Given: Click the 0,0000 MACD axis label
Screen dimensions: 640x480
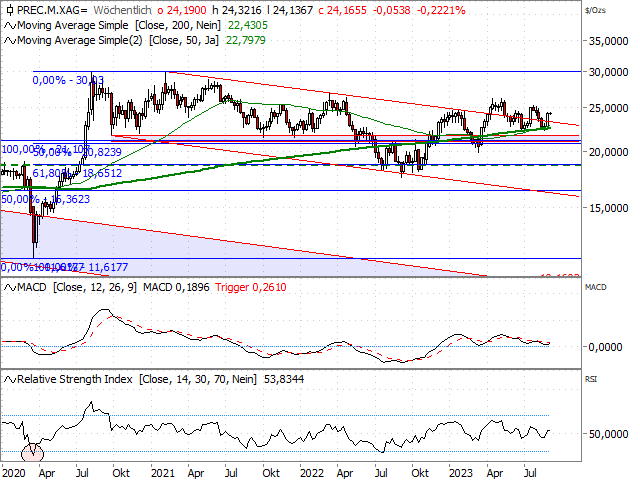Looking at the screenshot, I should [605, 347].
